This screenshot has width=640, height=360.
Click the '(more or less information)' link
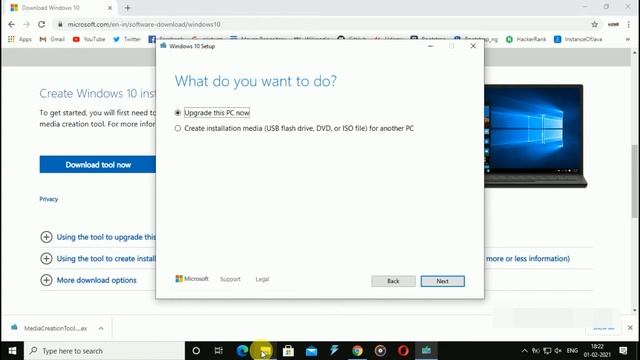click(527, 258)
